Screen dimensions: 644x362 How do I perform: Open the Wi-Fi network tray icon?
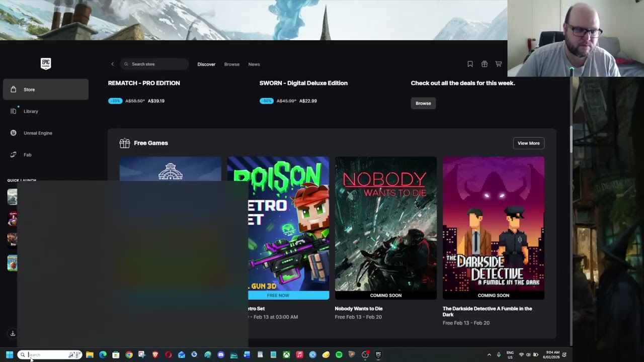click(x=521, y=355)
